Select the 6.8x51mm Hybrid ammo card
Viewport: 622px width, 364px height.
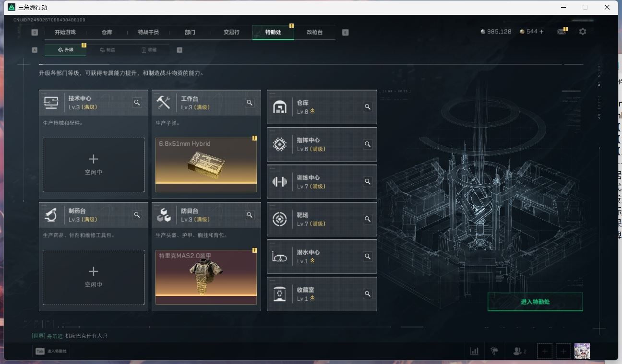click(206, 165)
